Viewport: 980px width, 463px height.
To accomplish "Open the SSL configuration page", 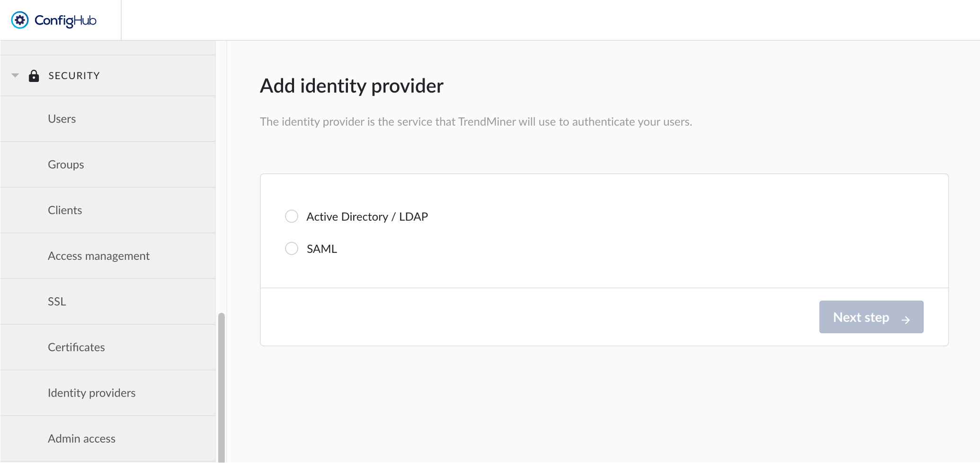I will pos(56,301).
